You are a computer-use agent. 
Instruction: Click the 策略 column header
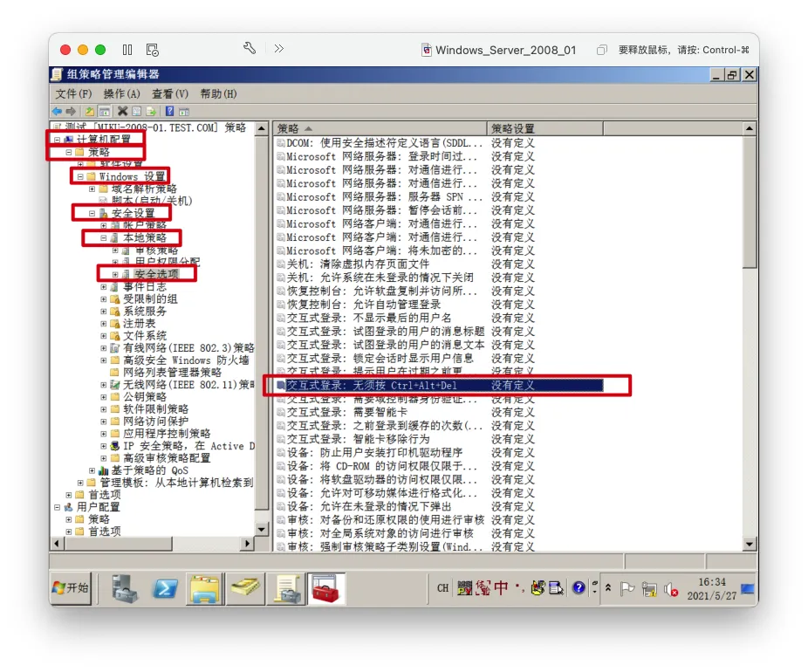click(380, 128)
